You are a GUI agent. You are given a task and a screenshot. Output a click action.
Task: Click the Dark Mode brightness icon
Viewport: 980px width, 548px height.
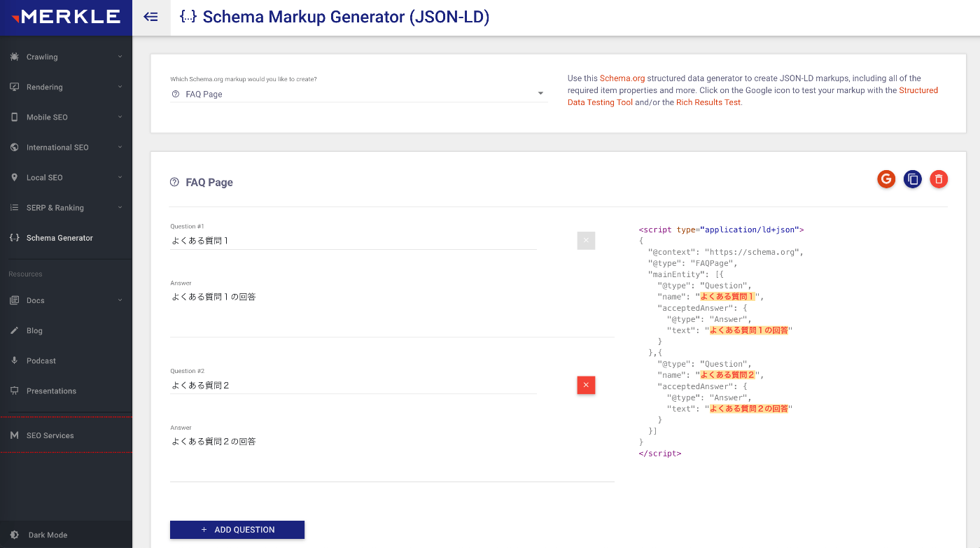(15, 535)
